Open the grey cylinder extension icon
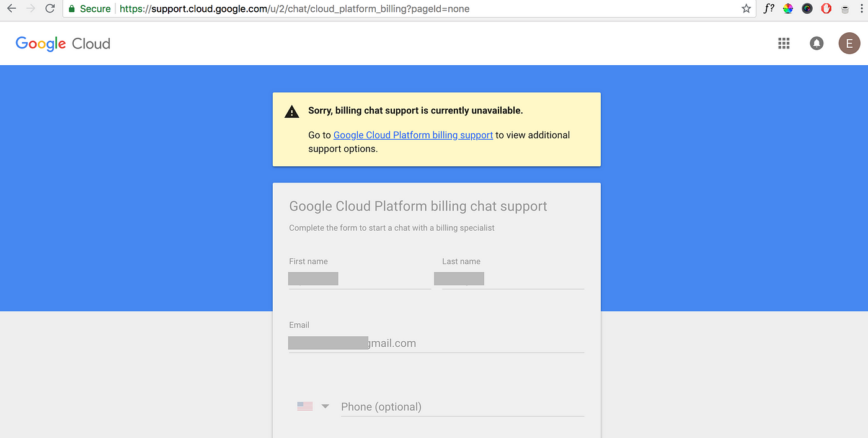Screen dimensions: 868x438 click(x=844, y=10)
